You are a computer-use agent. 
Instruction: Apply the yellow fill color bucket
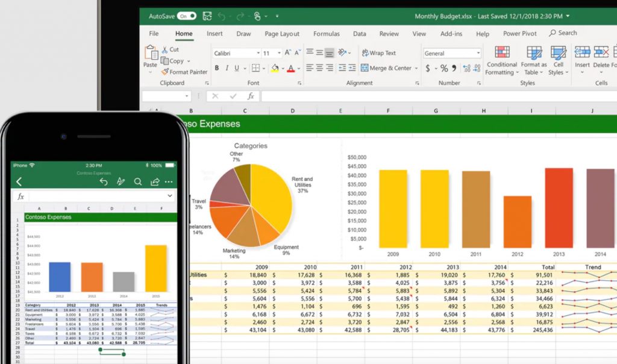coord(275,69)
